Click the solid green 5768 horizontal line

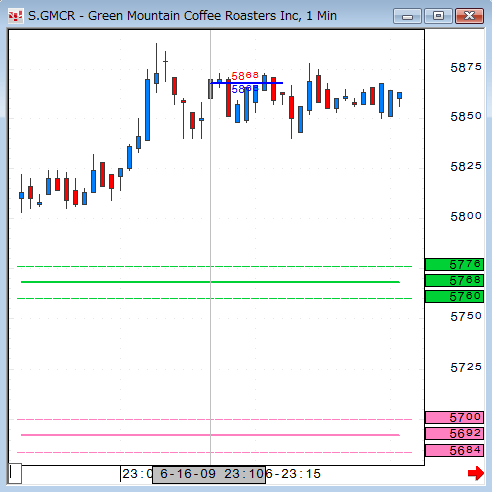210,282
